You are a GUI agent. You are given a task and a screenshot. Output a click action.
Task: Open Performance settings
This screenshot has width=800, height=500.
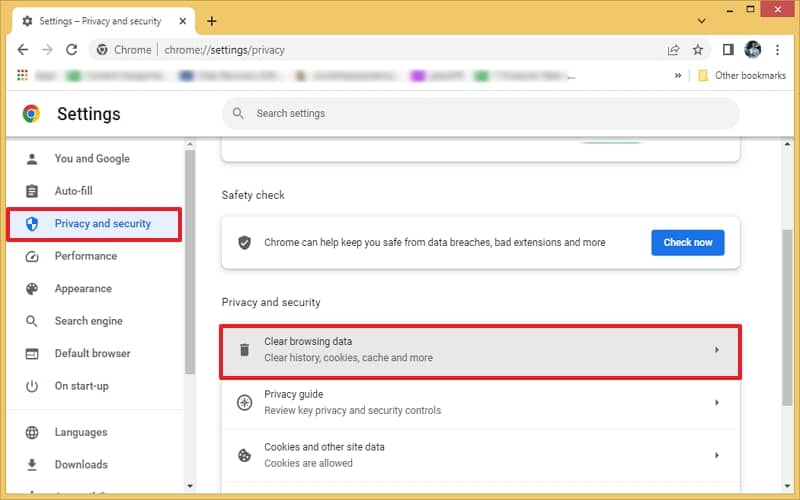(x=95, y=256)
